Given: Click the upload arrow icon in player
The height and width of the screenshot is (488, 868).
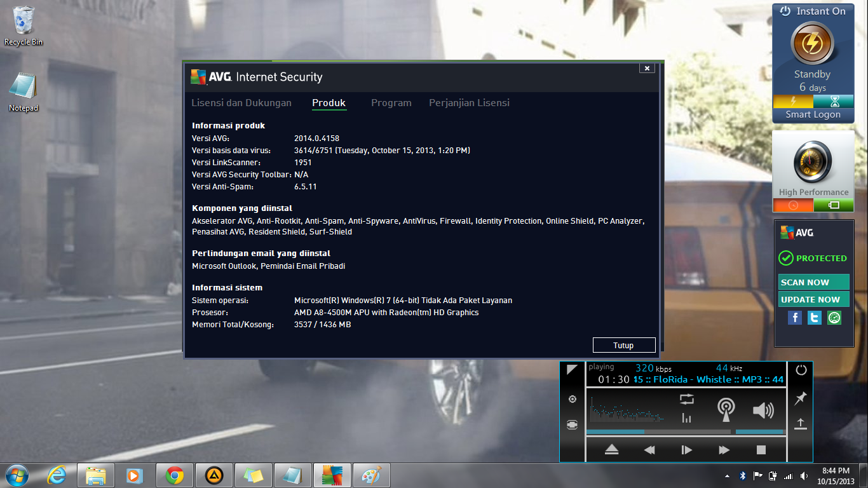Looking at the screenshot, I should (801, 424).
